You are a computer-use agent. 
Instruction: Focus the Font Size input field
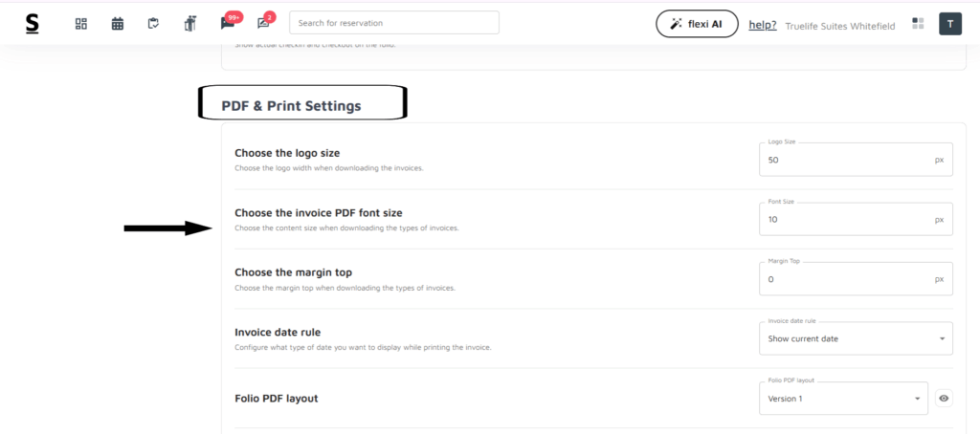point(847,220)
